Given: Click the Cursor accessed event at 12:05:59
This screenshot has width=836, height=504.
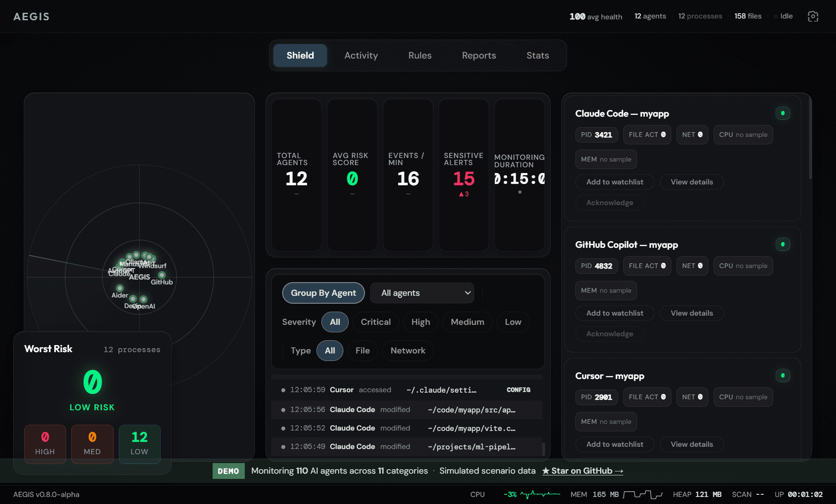Looking at the screenshot, I should pos(407,390).
